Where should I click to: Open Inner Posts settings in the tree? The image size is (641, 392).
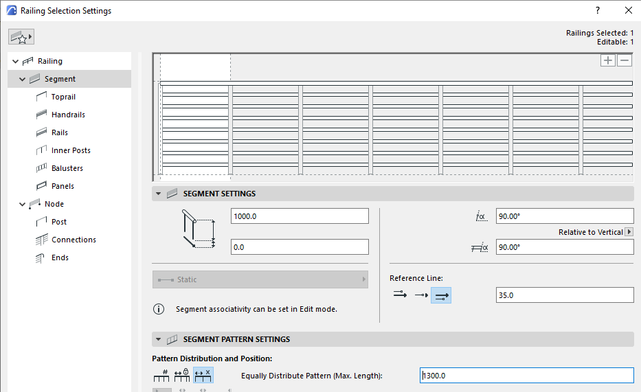tap(71, 150)
